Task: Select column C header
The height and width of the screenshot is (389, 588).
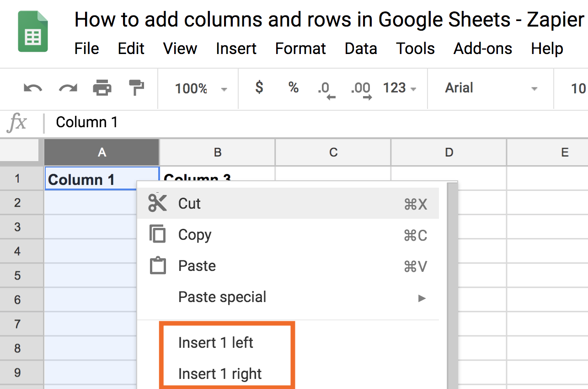Action: point(333,152)
